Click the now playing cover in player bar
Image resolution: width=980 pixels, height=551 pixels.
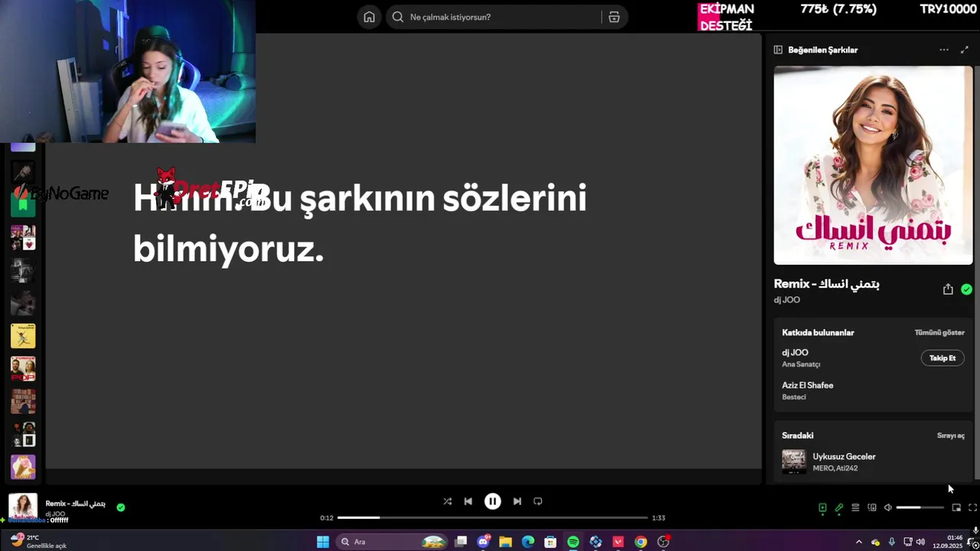(23, 507)
